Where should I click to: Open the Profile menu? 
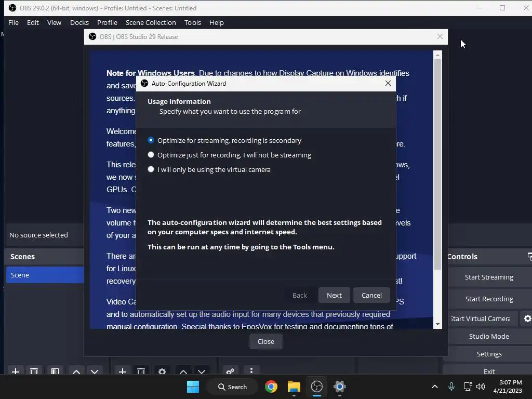pyautogui.click(x=107, y=22)
